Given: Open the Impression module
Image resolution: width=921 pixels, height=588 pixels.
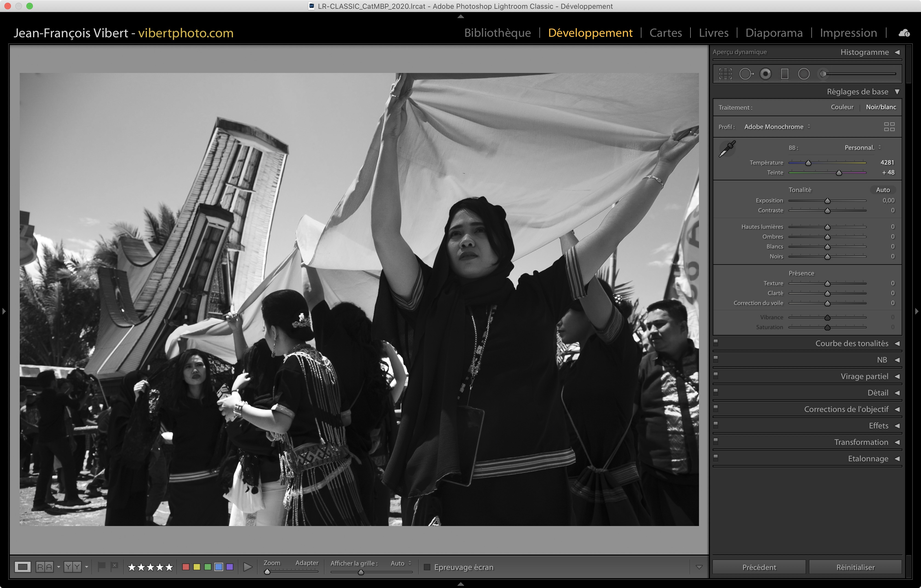Looking at the screenshot, I should click(x=848, y=33).
